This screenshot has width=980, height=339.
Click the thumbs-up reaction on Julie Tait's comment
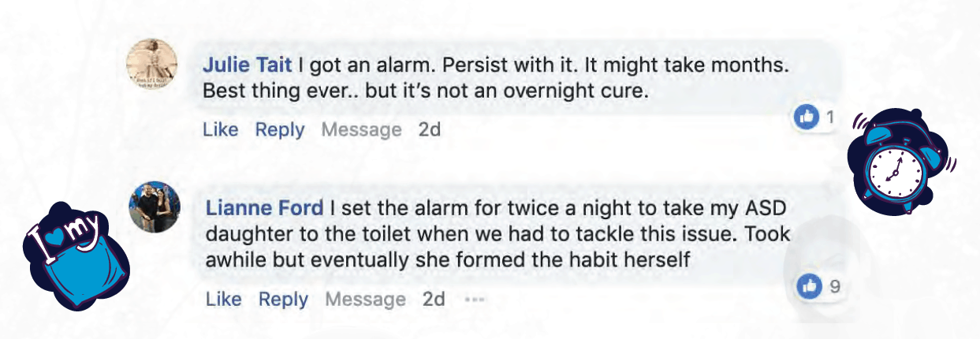coord(806,117)
